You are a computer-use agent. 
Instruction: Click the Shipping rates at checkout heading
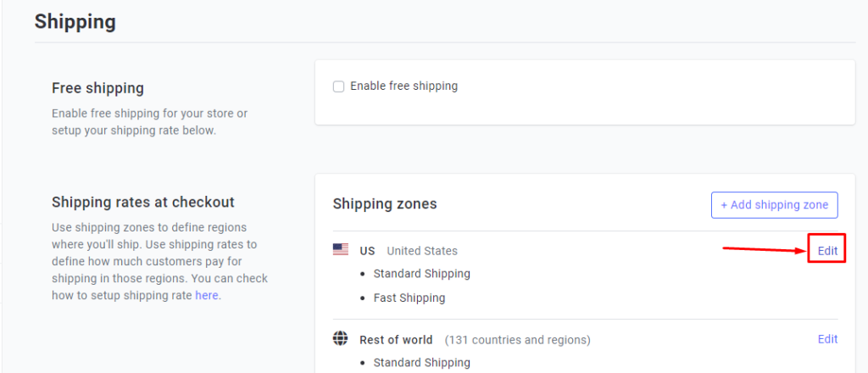tap(143, 202)
